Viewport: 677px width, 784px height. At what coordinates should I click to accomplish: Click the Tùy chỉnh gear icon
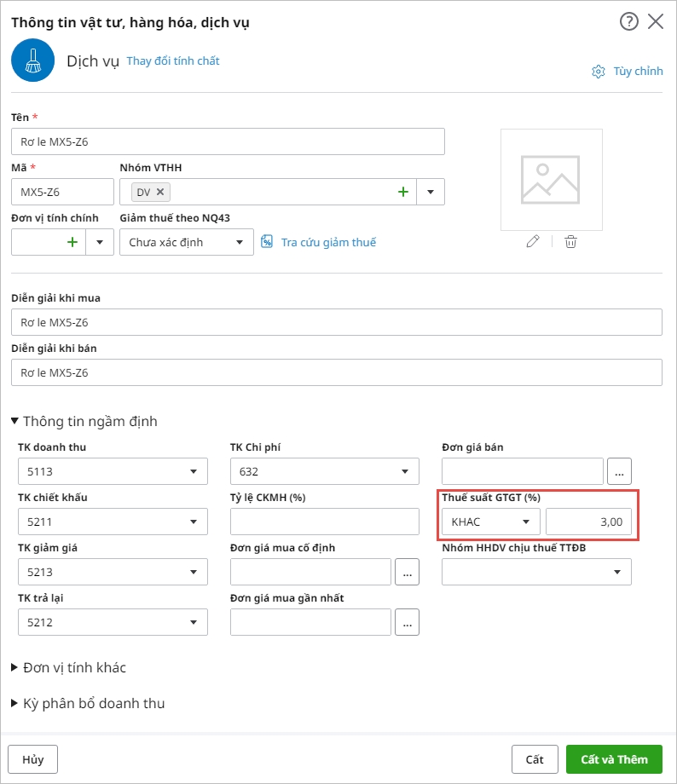coord(599,72)
